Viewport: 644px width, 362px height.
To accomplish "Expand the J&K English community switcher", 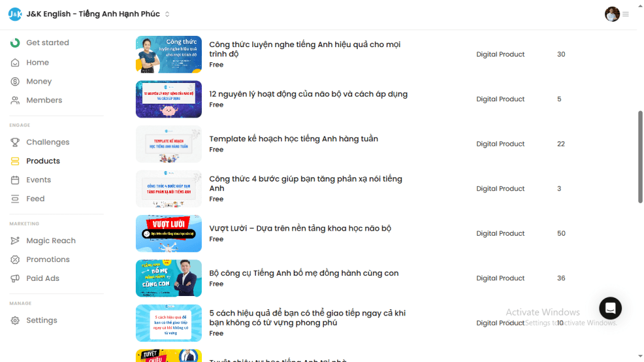I will pos(166,13).
